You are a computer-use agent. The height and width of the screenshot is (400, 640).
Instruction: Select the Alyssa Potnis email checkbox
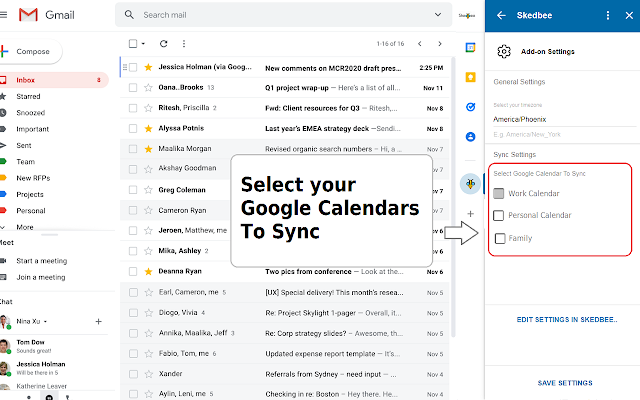coord(133,129)
